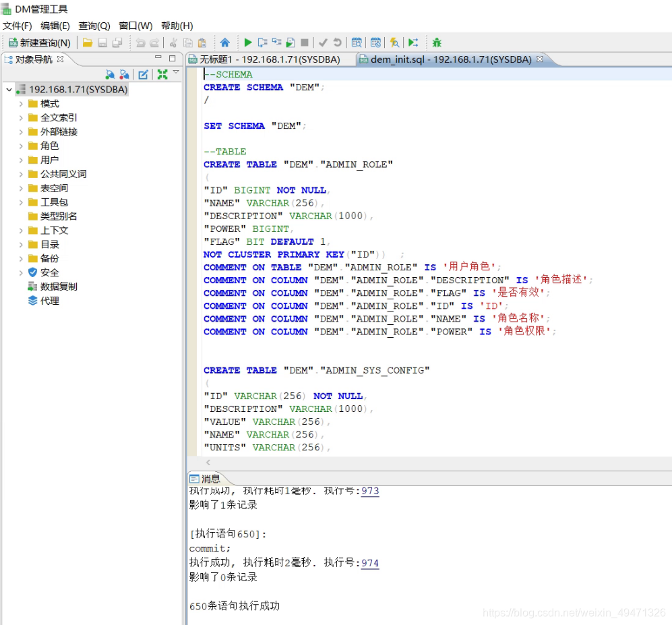Click the execute current statement icon
The height and width of the screenshot is (625, 672).
[x=262, y=42]
